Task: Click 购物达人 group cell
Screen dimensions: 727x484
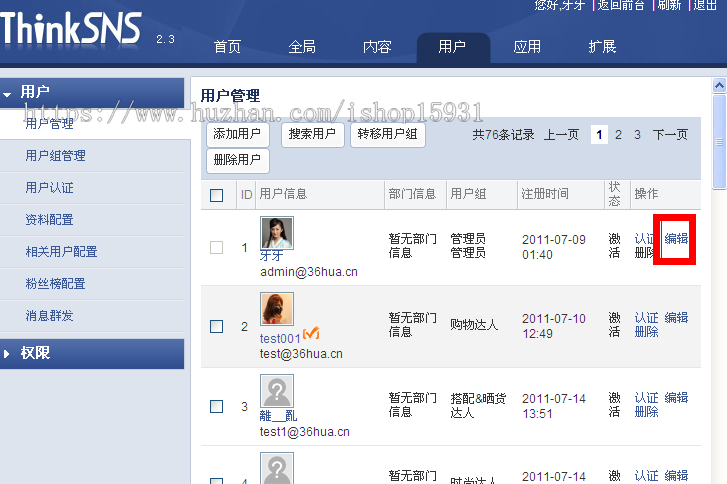Action: (474, 325)
